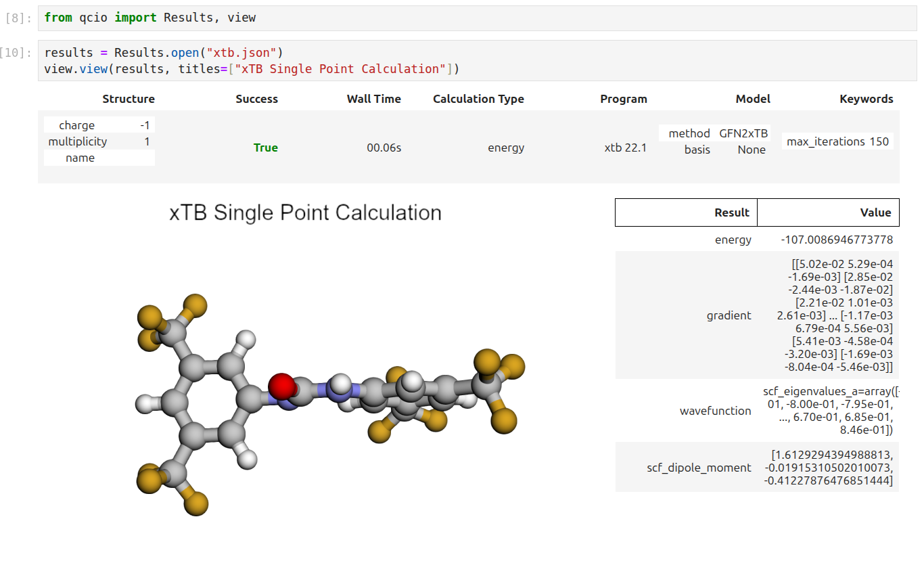
Task: Click the scf_dipole_moment row label
Action: pyautogui.click(x=699, y=468)
